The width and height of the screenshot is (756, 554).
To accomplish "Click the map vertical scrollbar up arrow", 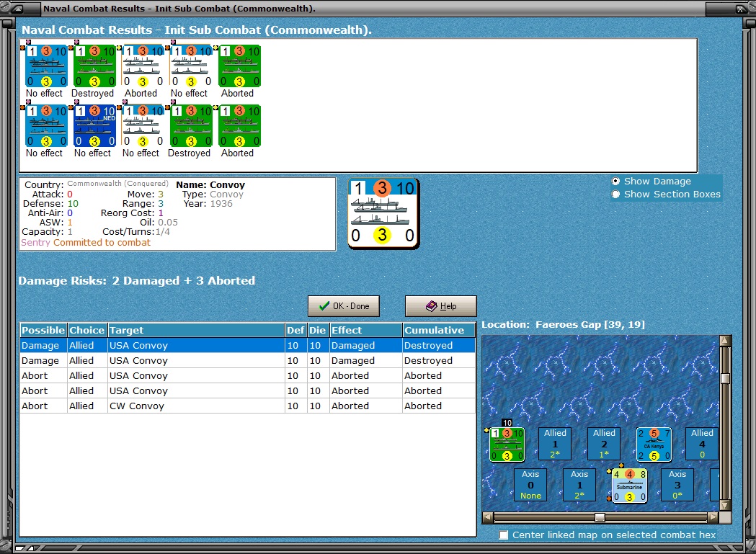I will point(725,341).
